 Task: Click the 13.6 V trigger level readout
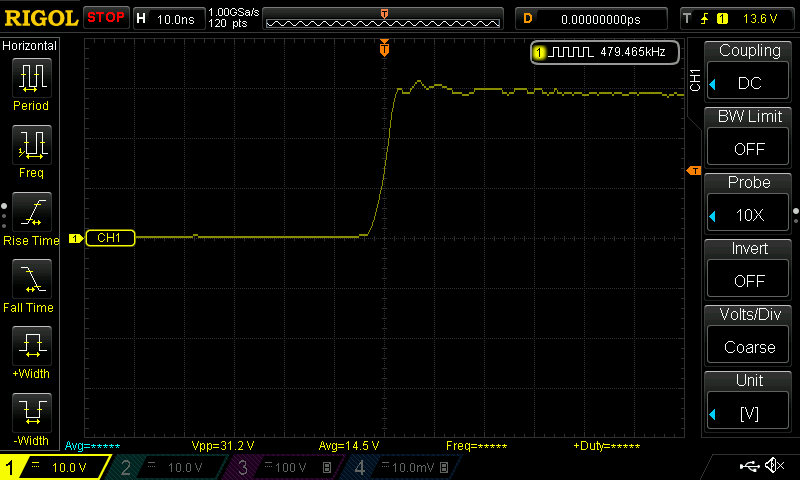point(760,19)
